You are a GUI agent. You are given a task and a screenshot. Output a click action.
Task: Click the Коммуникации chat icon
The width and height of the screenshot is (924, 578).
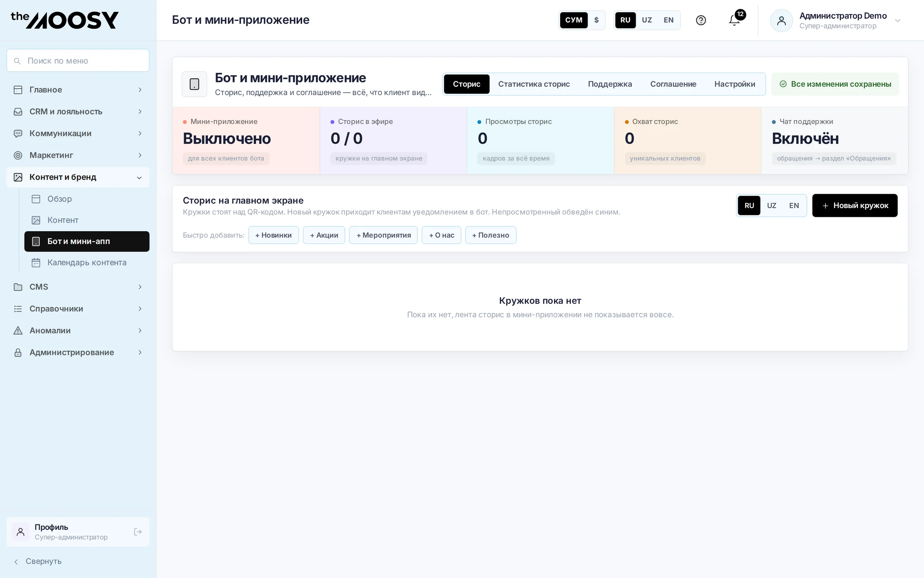(18, 133)
